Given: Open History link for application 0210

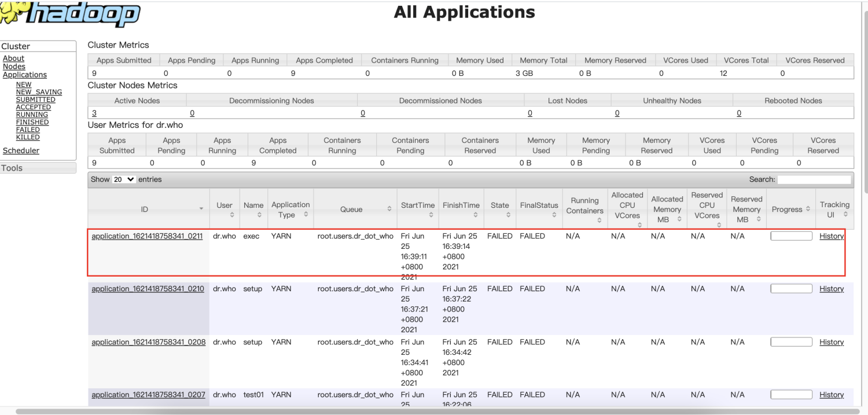Looking at the screenshot, I should 832,289.
